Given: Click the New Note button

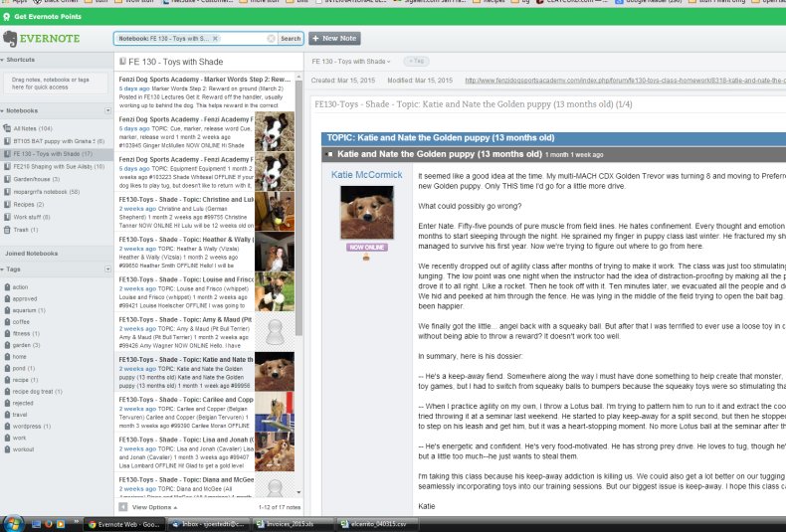Looking at the screenshot, I should click(334, 38).
